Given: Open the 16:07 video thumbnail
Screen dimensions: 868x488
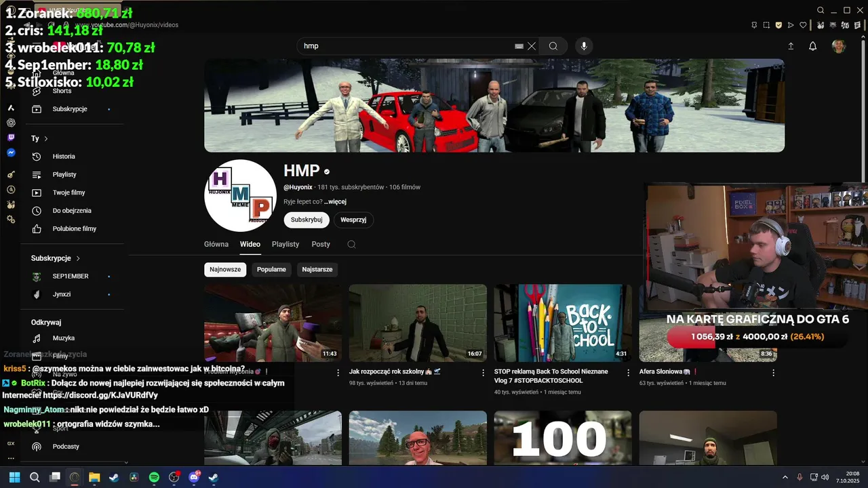Looking at the screenshot, I should point(418,323).
